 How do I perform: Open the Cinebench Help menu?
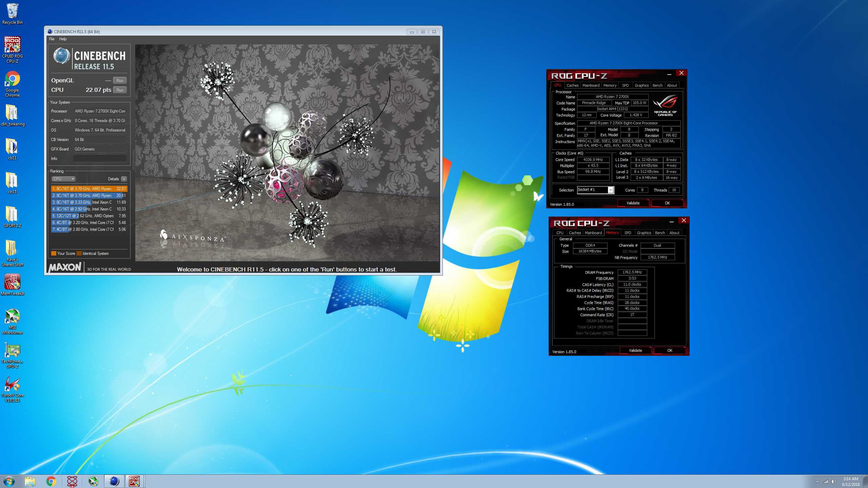(x=63, y=39)
